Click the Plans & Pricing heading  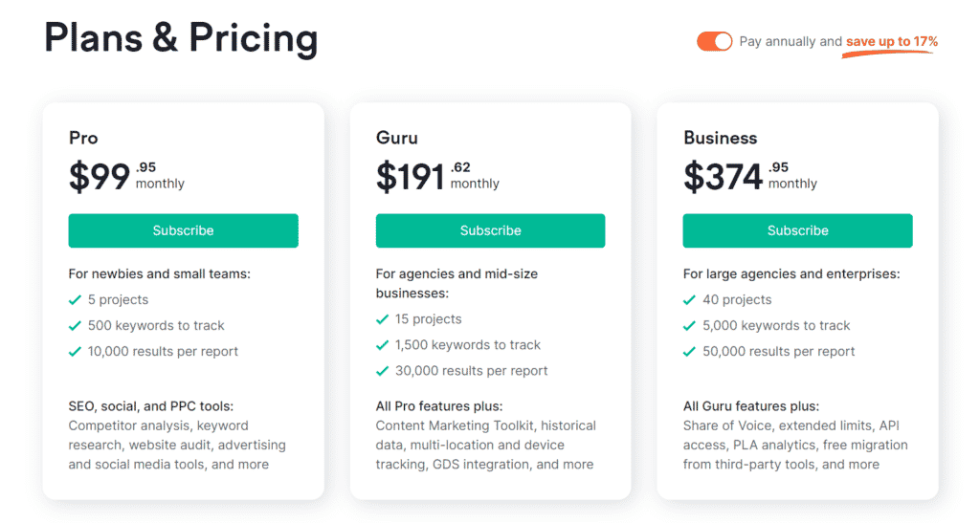pos(181,38)
